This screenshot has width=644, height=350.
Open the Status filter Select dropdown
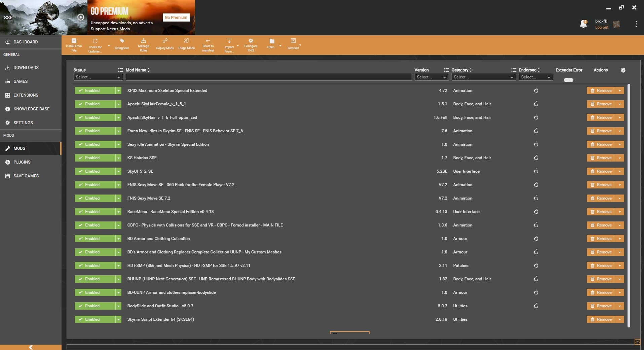[x=98, y=77]
